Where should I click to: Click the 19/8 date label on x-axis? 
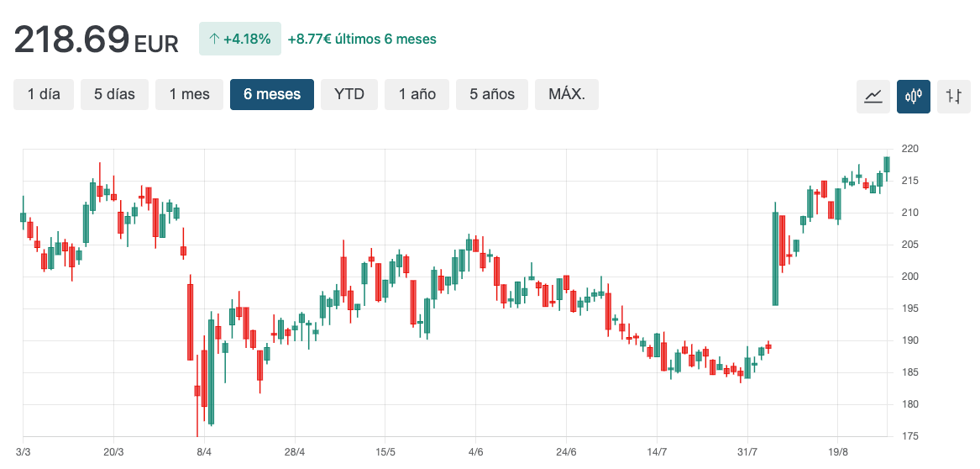[x=838, y=452]
